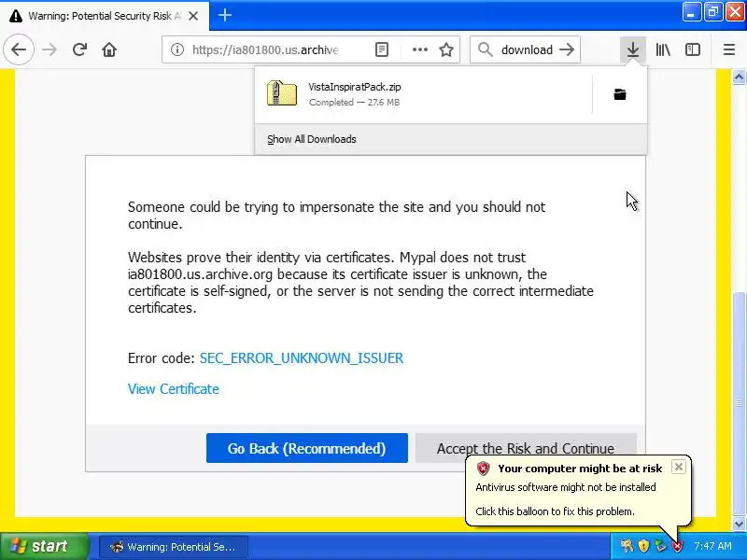Open the new tab with plus button
This screenshot has height=560, width=747.
pos(225,15)
